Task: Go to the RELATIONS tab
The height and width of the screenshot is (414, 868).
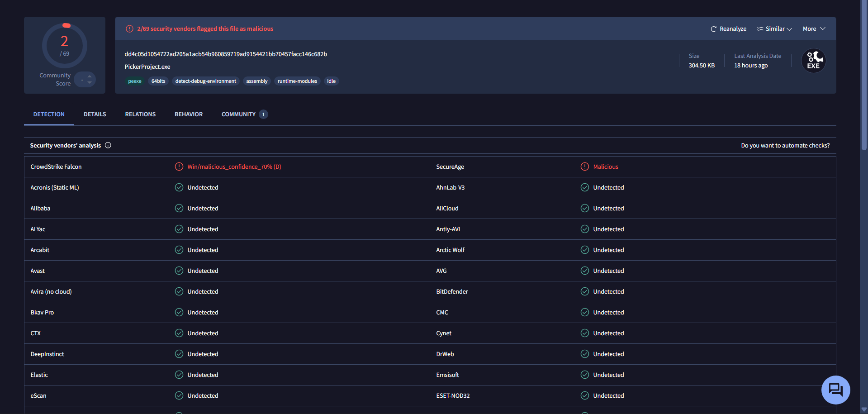Action: 140,114
